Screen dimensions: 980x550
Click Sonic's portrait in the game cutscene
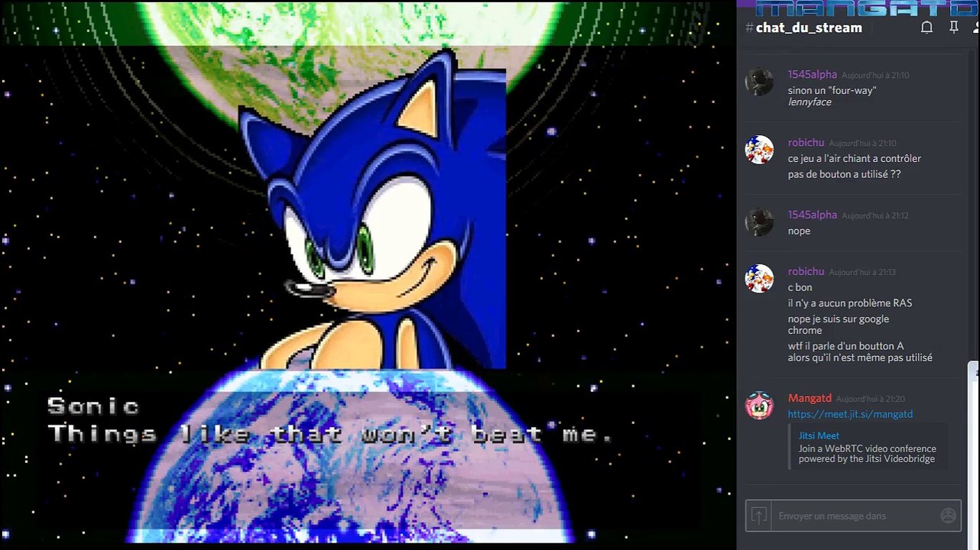coord(372,210)
